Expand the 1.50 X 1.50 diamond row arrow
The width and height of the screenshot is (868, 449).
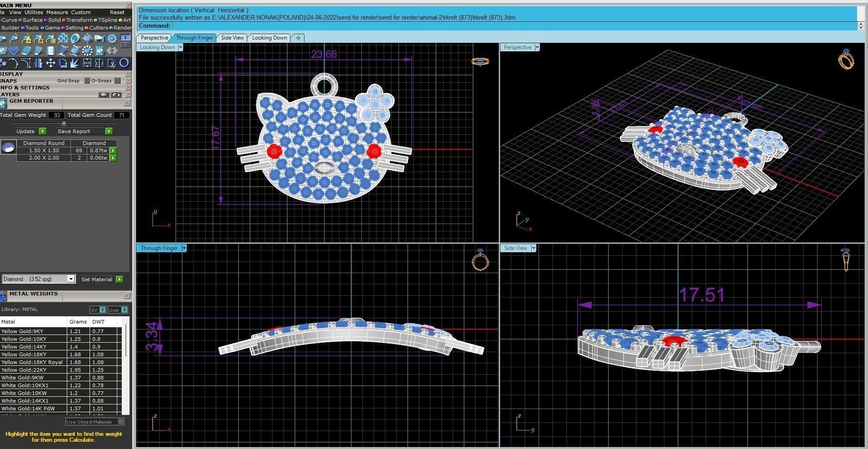pyautogui.click(x=113, y=150)
